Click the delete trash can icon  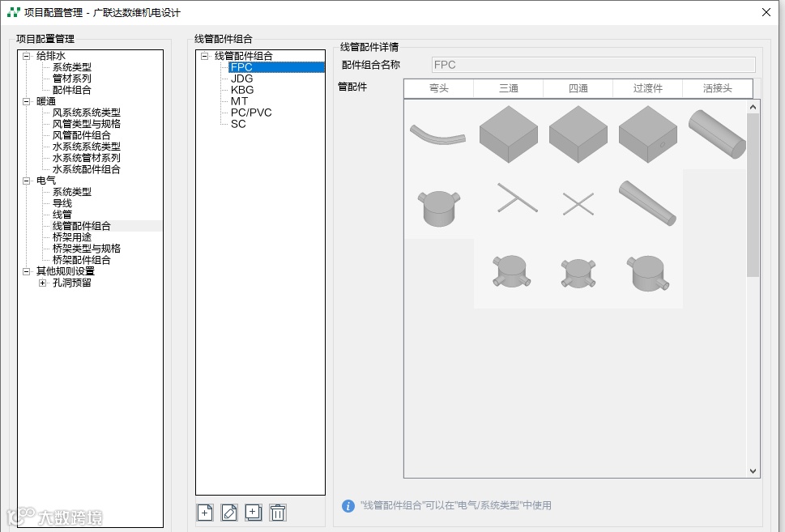point(278,513)
